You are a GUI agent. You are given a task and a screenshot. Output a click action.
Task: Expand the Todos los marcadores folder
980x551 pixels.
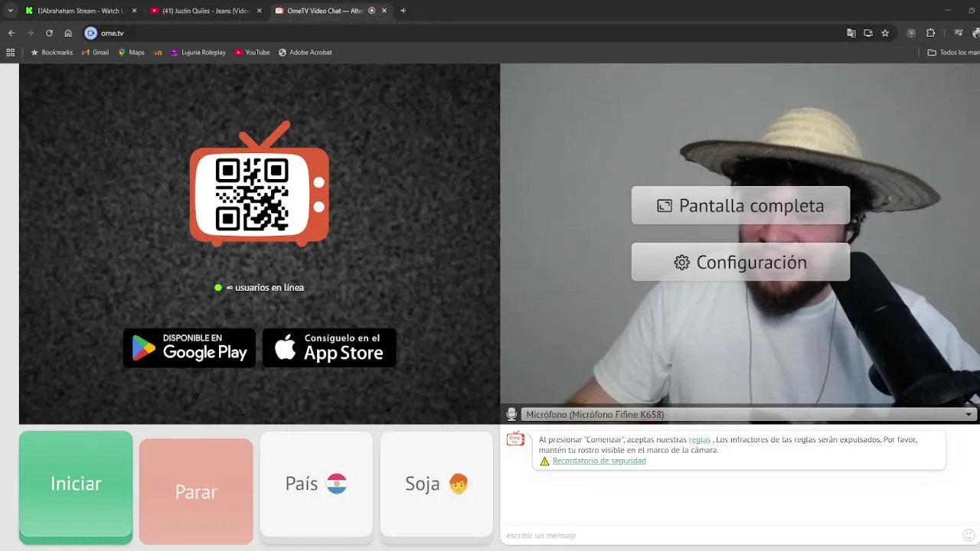(x=953, y=52)
